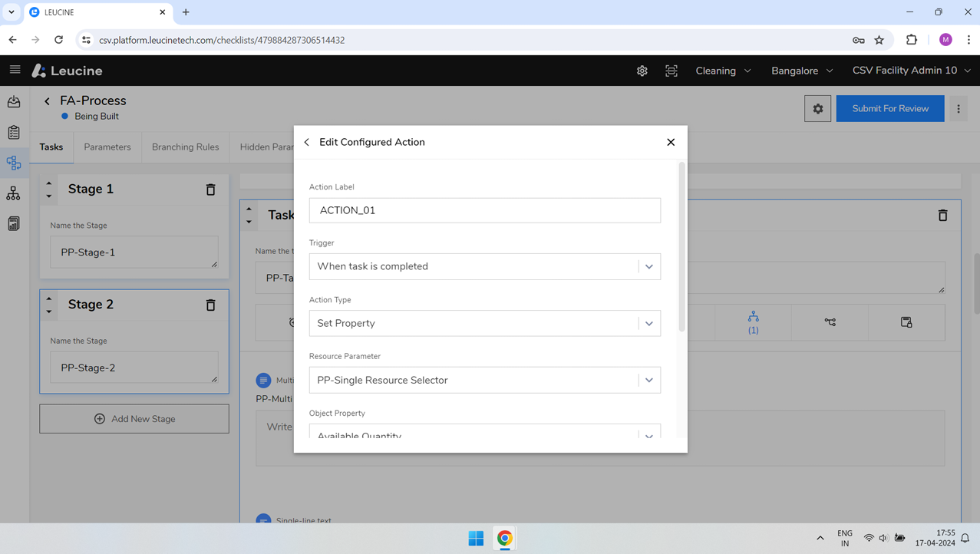Open the task lock-save icon
The width and height of the screenshot is (980, 554).
point(906,322)
